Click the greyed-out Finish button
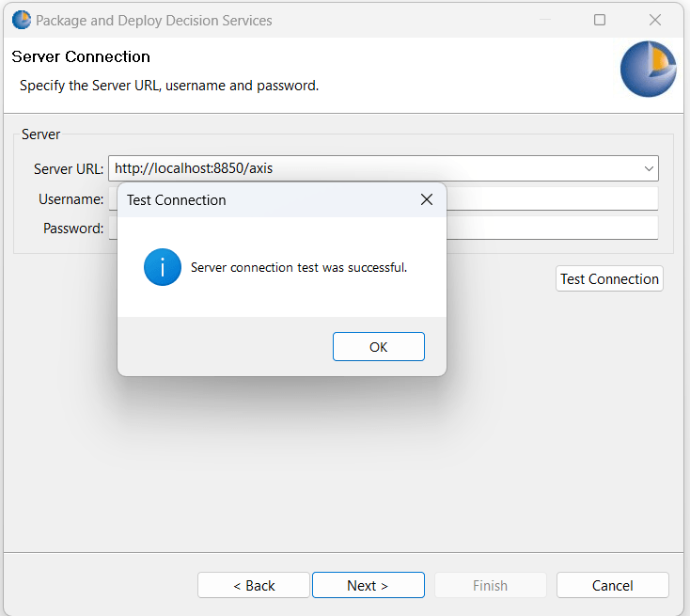This screenshot has height=616, width=690. (490, 585)
